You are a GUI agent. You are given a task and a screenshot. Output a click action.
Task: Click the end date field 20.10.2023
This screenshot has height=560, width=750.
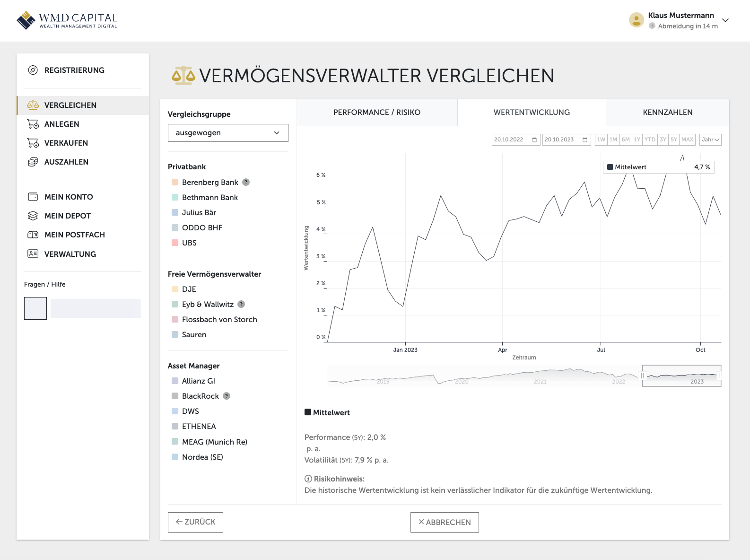coord(567,140)
